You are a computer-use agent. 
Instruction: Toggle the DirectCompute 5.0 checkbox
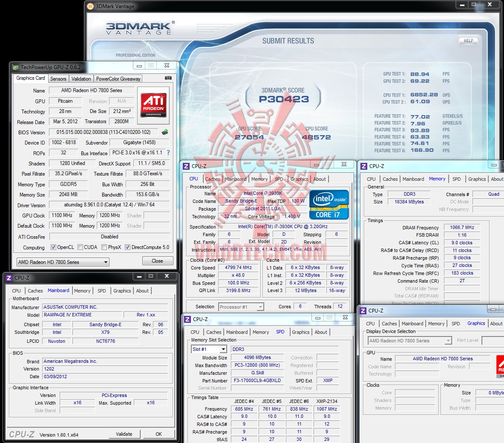click(128, 247)
